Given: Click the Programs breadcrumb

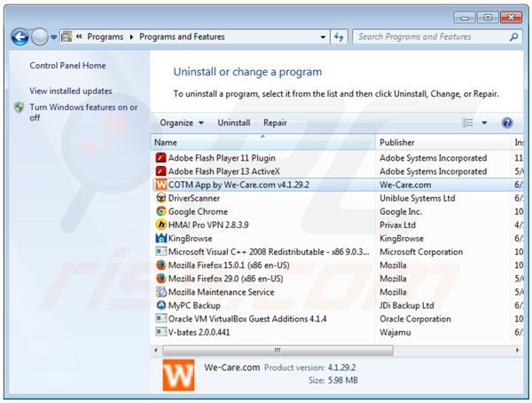Looking at the screenshot, I should coord(106,36).
